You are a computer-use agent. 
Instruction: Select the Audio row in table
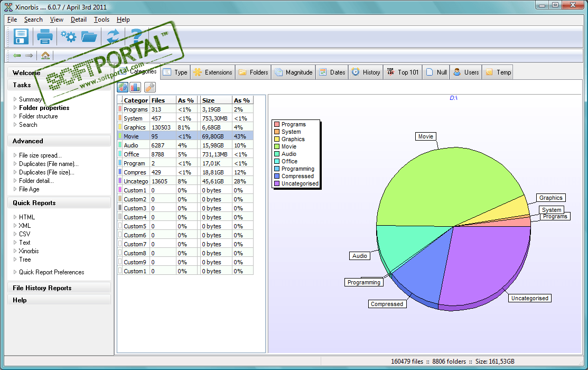click(185, 145)
